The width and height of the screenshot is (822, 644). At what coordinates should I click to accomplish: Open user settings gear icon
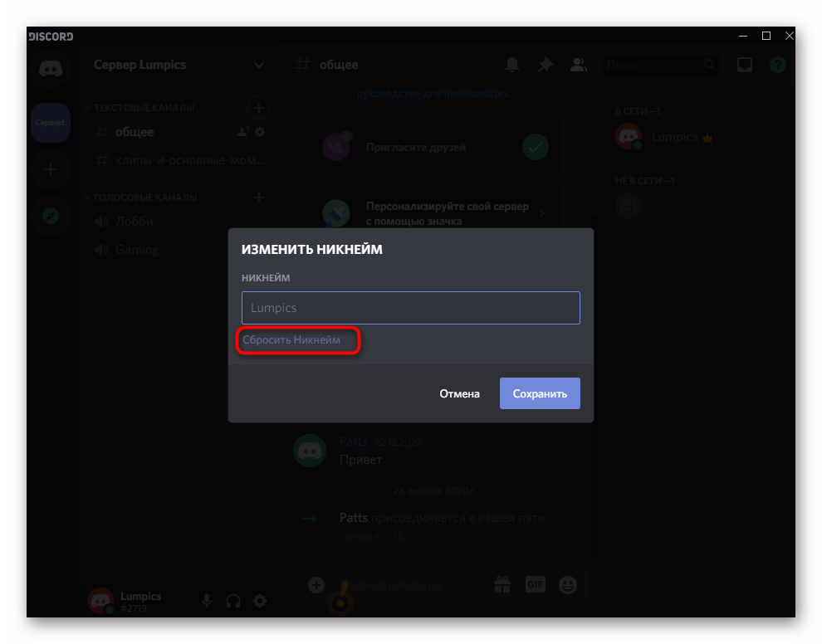pyautogui.click(x=260, y=601)
